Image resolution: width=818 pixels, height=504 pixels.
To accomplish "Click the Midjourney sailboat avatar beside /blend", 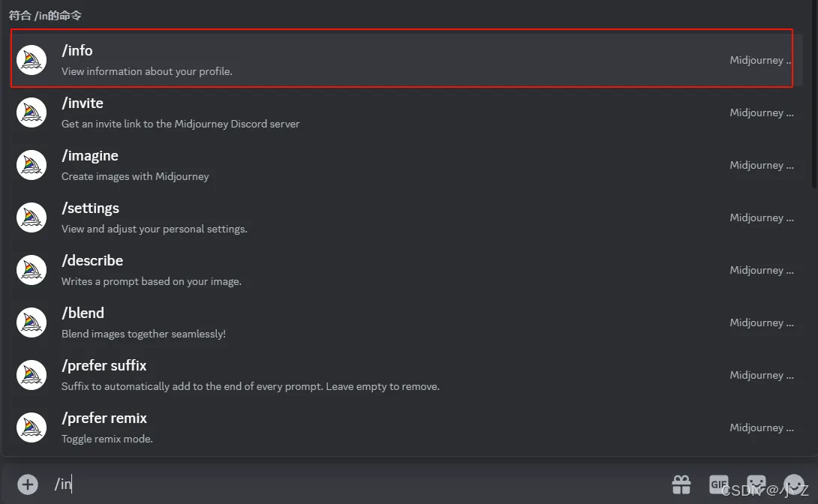I will point(32,322).
